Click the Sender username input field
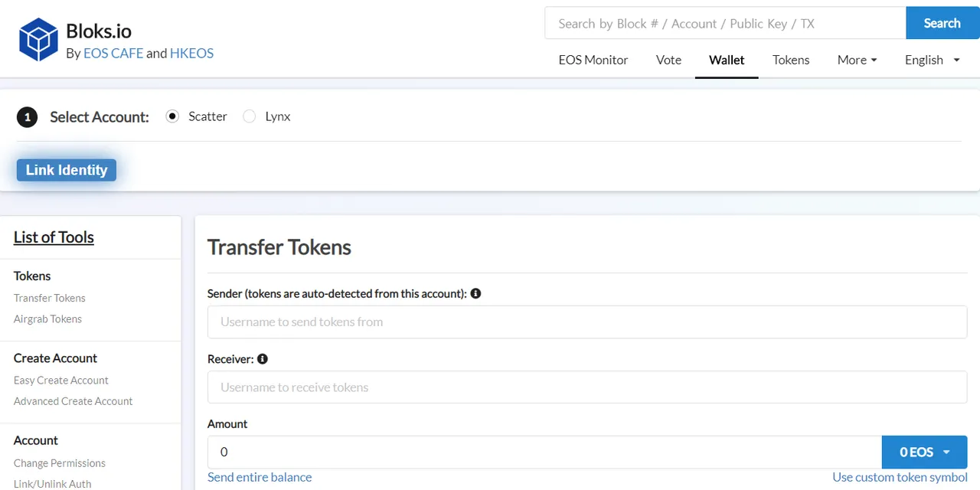The image size is (980, 490). [587, 322]
